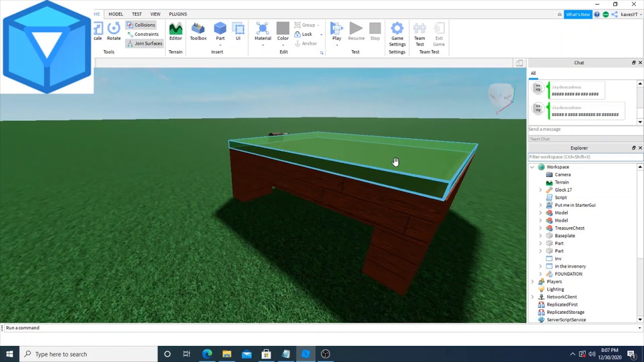Open Game Settings
Screen dimensions: 644x362
(397, 35)
